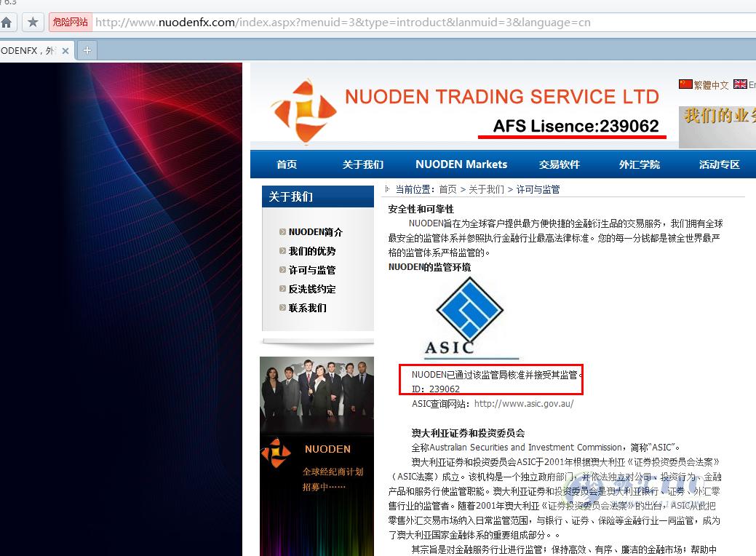Close the ODENFX browser tab
This screenshot has height=556, width=756.
(65, 51)
